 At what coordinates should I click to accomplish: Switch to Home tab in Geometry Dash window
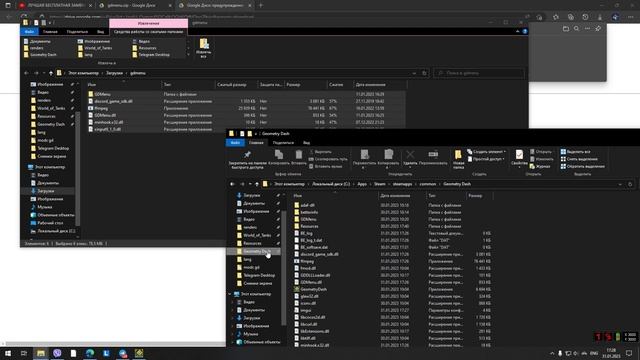(256, 143)
